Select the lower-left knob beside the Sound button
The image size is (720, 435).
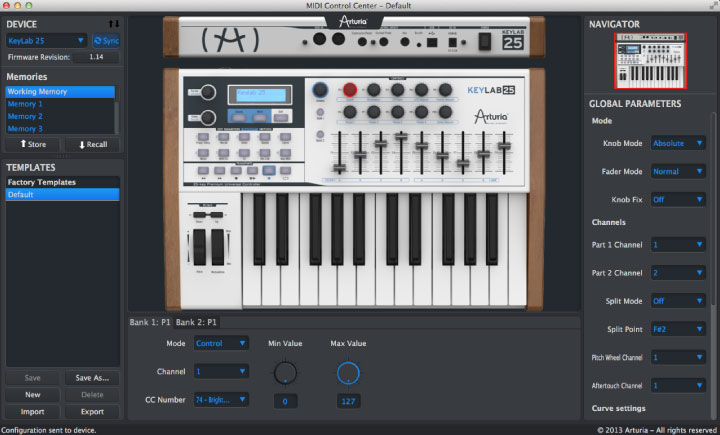coord(208,118)
